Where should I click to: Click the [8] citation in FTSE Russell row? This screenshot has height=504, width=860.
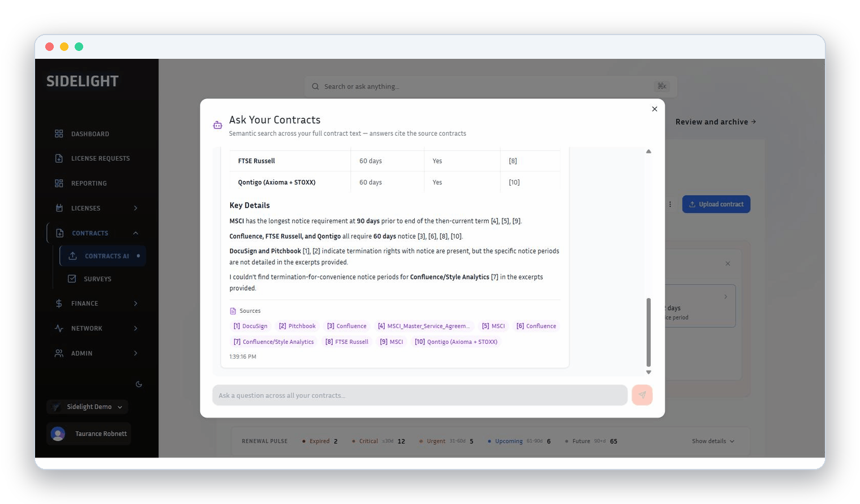[x=513, y=161]
